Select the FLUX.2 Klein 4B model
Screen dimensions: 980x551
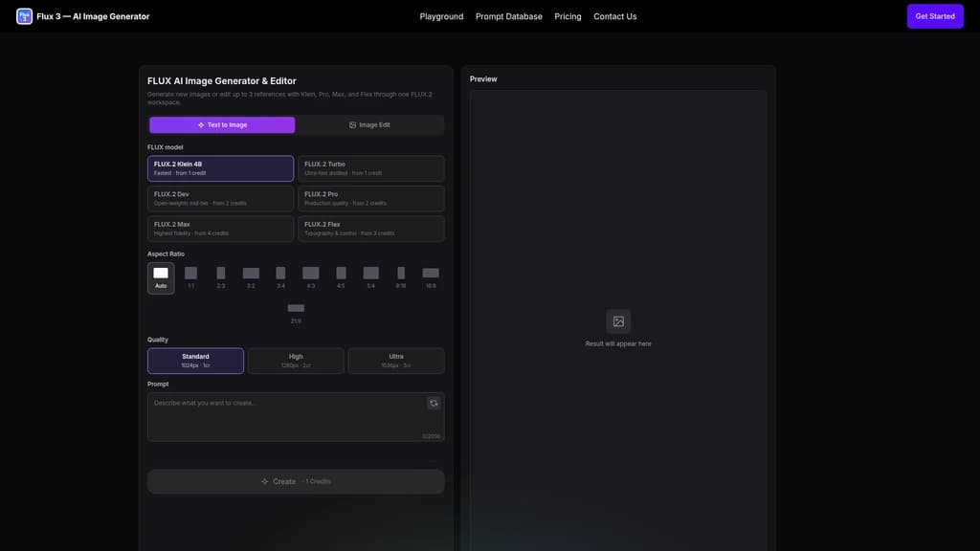(221, 168)
